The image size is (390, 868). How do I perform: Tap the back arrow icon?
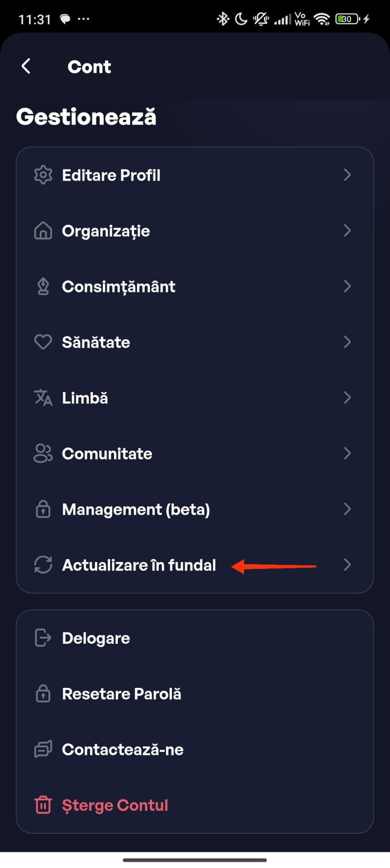click(x=26, y=66)
